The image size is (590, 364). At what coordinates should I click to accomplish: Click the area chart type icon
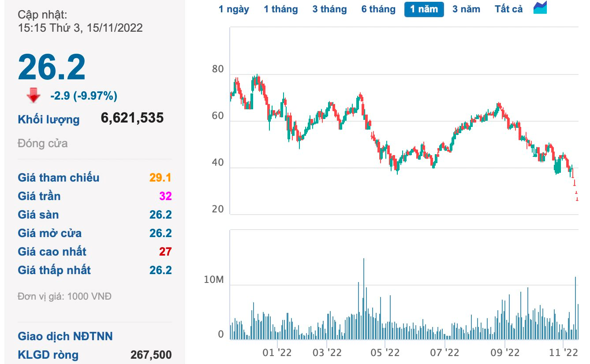[x=540, y=8]
